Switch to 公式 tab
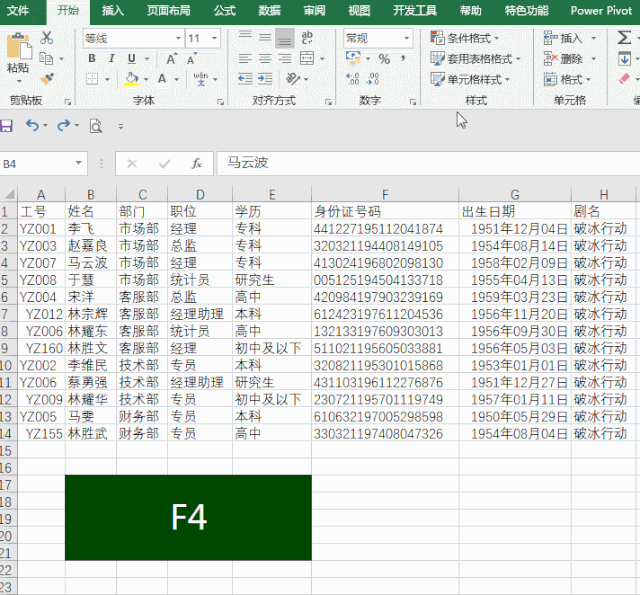Screen dimensions: 640x595 click(x=225, y=11)
